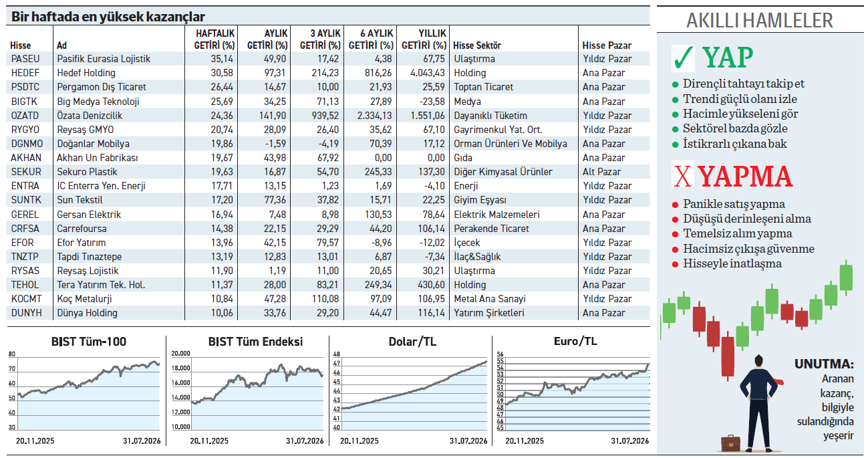Image resolution: width=868 pixels, height=458 pixels.
Task: Click the AYLIK GETİRİ (%) column header
Action: pos(267,39)
